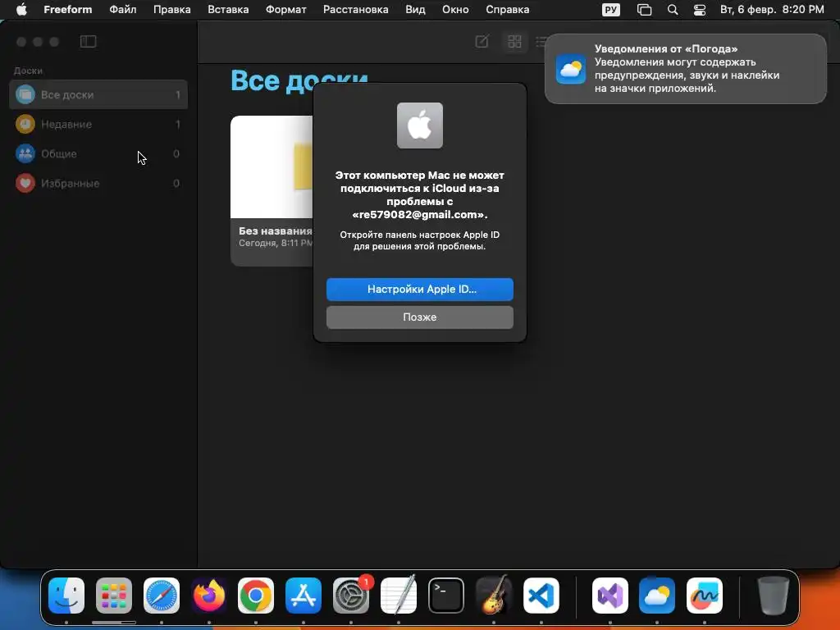Create a new board with compose icon
The image size is (840, 630).
[x=482, y=41]
